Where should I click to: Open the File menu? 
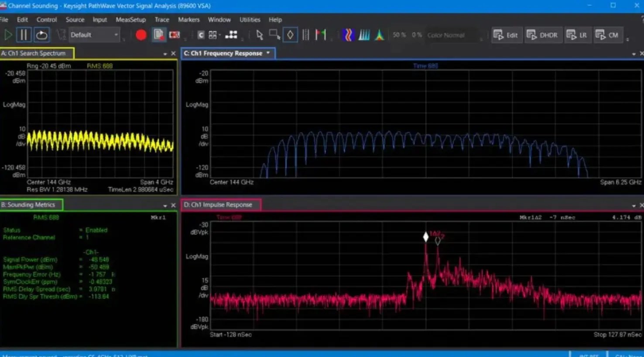pos(4,20)
